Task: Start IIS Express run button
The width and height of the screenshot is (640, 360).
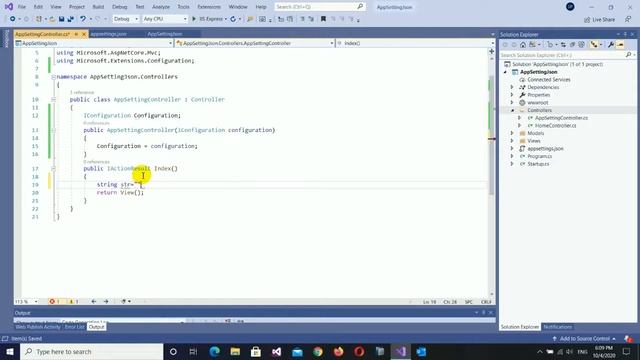Action: (209, 19)
